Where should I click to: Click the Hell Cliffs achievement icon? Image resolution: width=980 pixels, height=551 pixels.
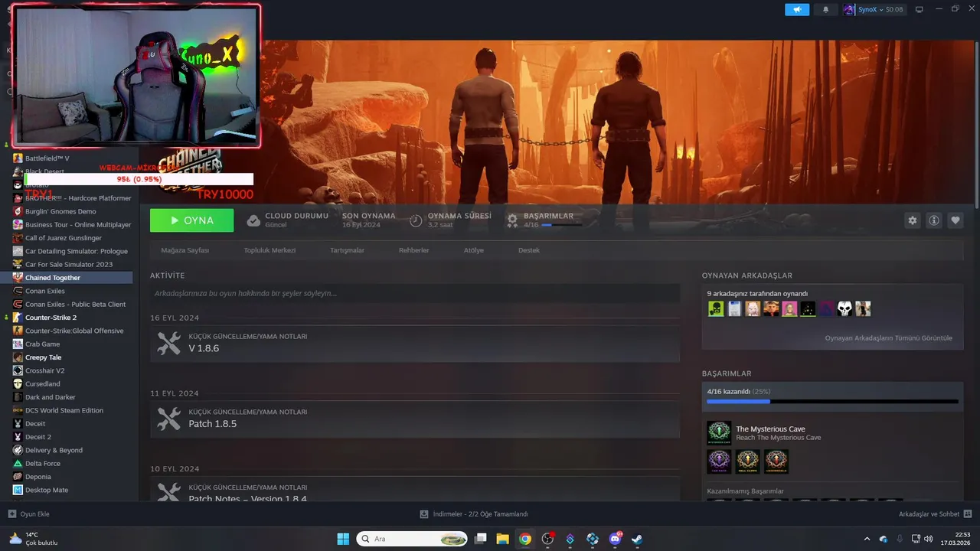click(x=747, y=461)
